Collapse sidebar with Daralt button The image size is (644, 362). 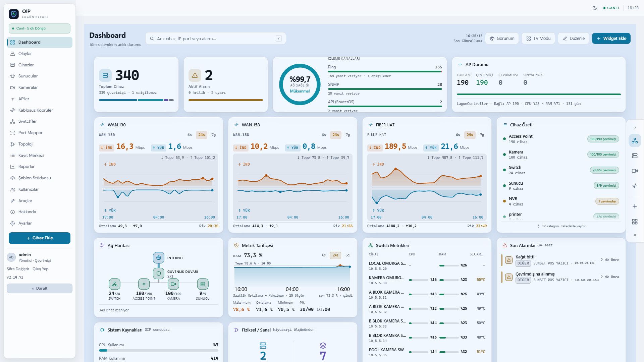click(x=40, y=288)
